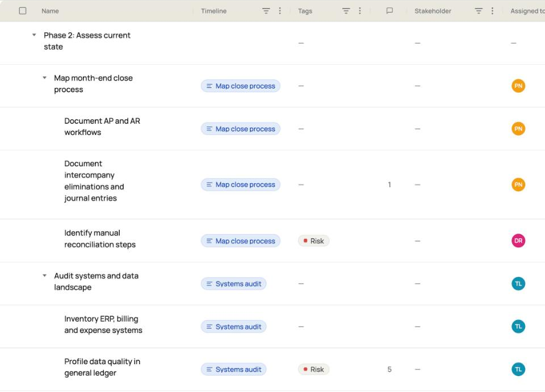Screen dimensions: 545x392
Task: Click the Assigned to column header
Action: (527, 11)
